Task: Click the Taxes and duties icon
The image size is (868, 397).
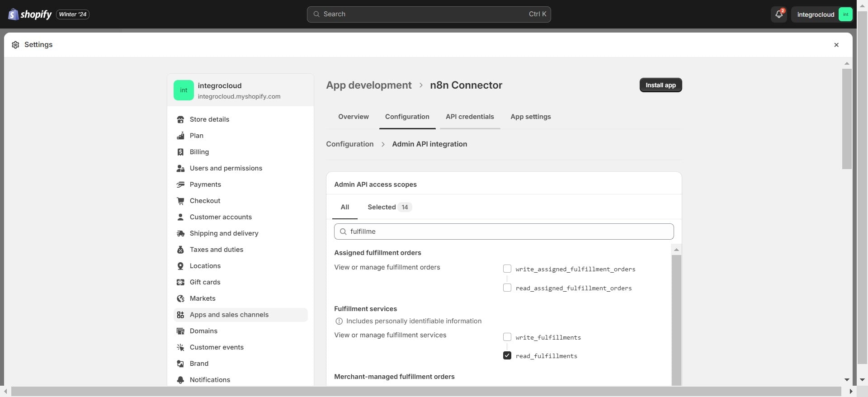Action: [x=180, y=250]
